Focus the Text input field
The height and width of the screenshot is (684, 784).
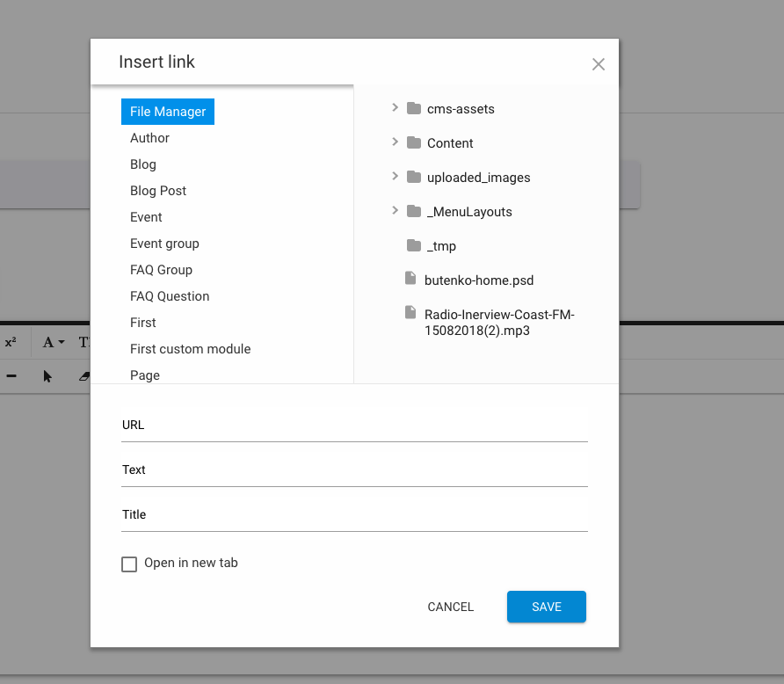[x=354, y=470]
